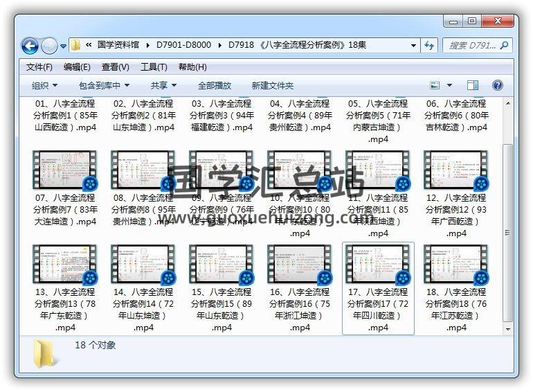The height and width of the screenshot is (392, 533).
Task: Click the 全部播放 button
Action: click(x=215, y=85)
